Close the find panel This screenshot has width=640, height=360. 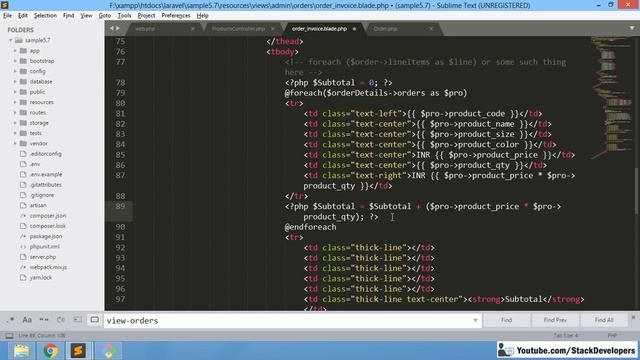pos(633,317)
